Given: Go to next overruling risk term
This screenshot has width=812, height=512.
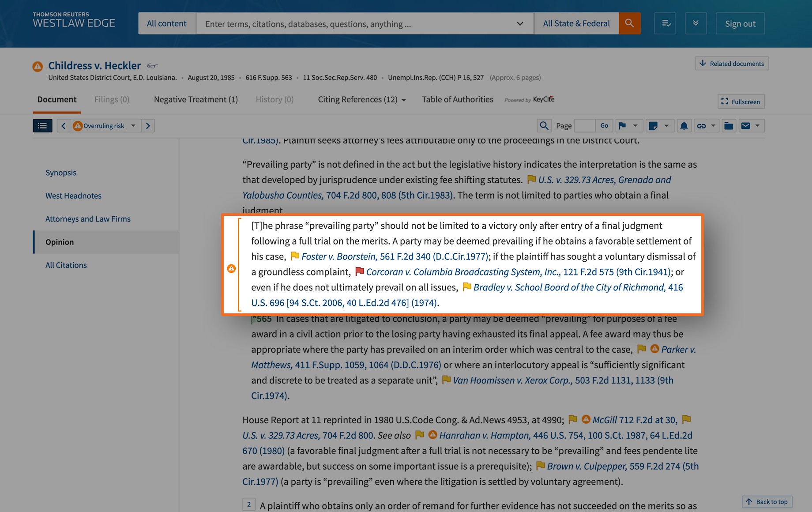Looking at the screenshot, I should [148, 126].
